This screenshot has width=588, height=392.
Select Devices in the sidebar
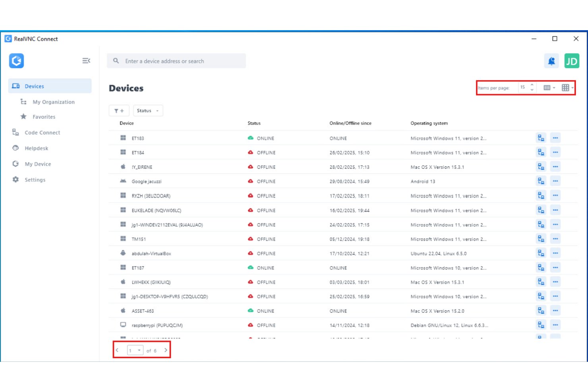point(50,86)
